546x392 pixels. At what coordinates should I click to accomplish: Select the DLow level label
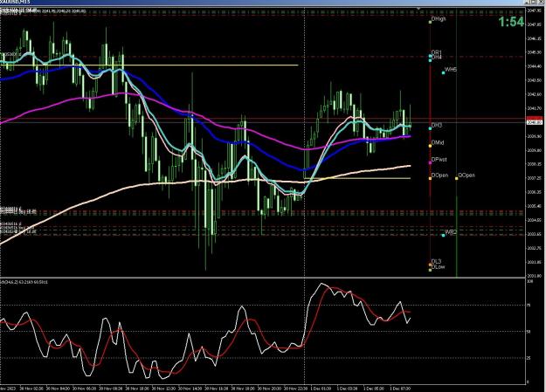coord(438,266)
